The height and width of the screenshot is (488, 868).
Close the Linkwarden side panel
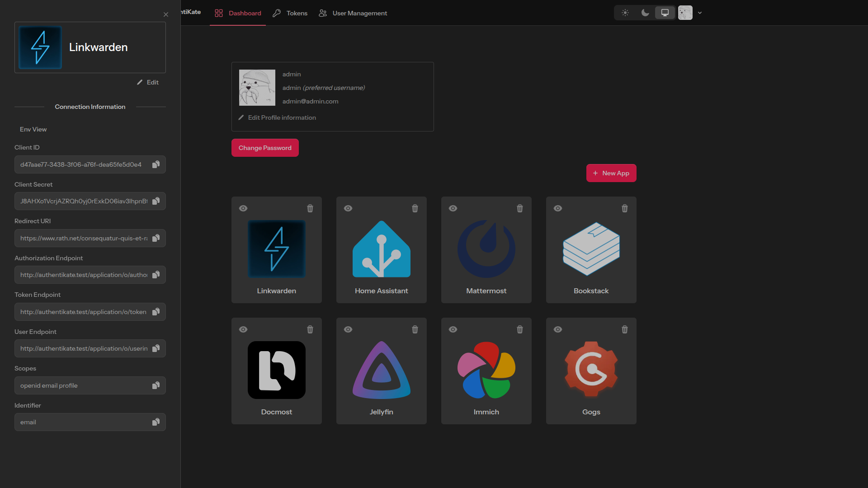click(166, 14)
